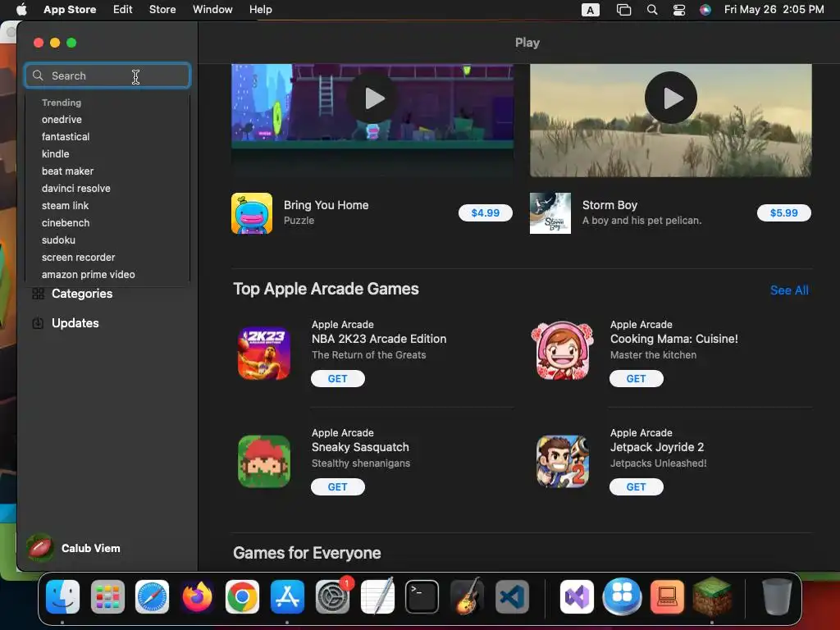The width and height of the screenshot is (840, 630).
Task: Launch GarageBand from the Dock
Action: point(467,597)
